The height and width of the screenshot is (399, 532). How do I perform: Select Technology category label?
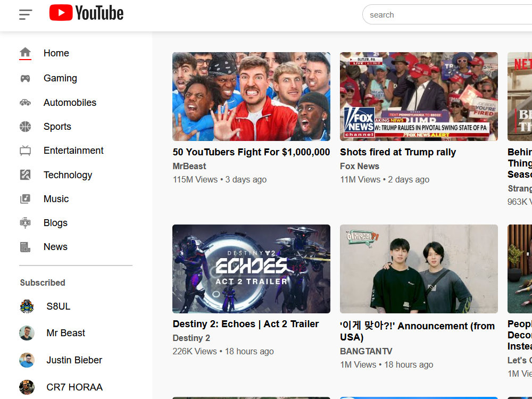pos(68,174)
